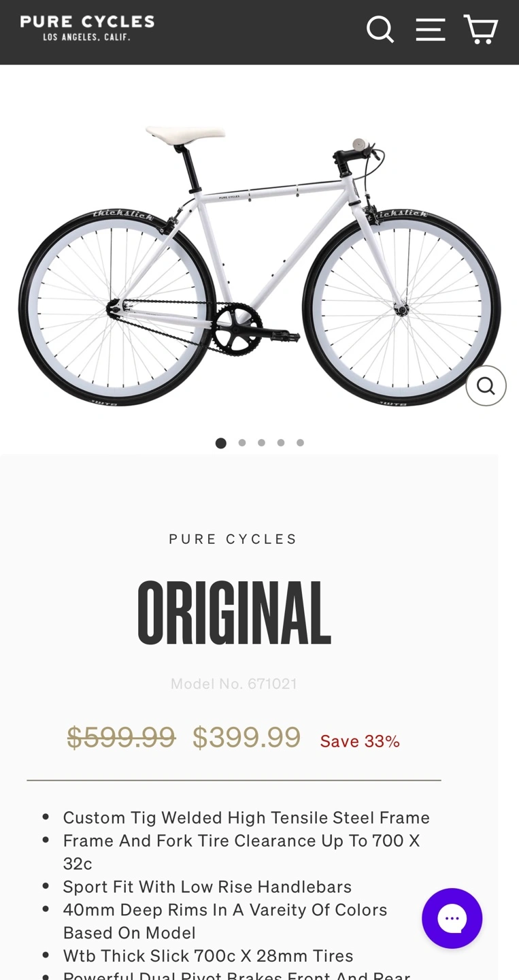
Task: Click the Model No. 671021 text
Action: (x=233, y=684)
